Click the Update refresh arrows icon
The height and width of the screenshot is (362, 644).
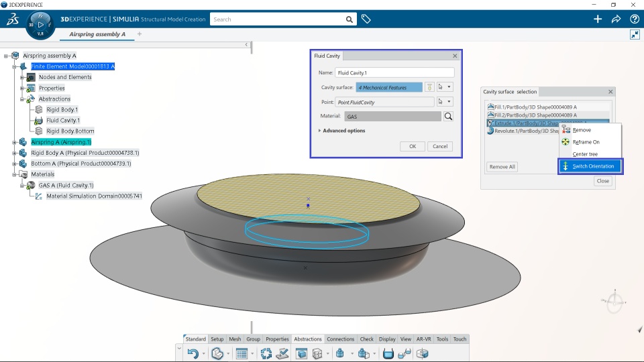tap(266, 353)
